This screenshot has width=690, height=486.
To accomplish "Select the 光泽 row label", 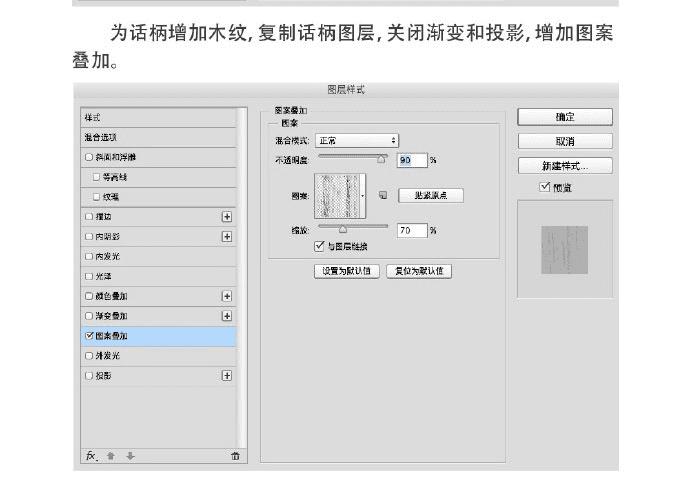I will (x=103, y=276).
